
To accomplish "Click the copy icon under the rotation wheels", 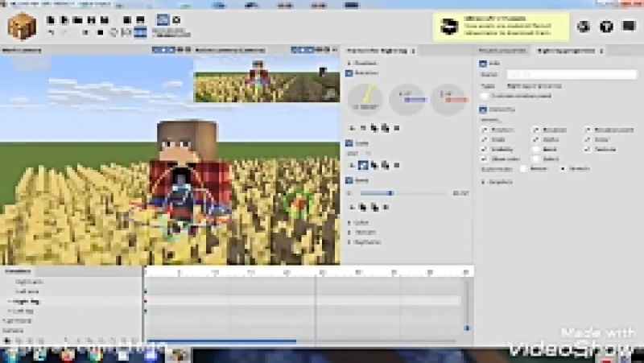I will click(x=374, y=128).
